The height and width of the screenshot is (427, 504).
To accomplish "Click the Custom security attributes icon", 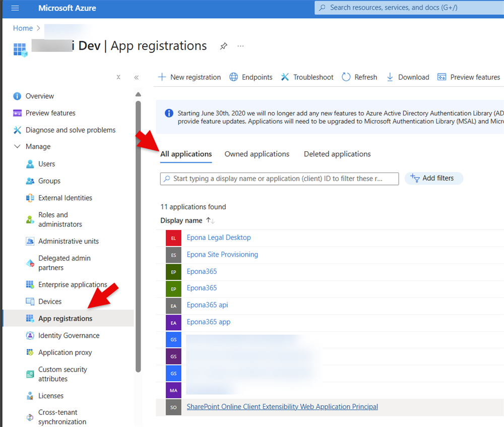I will click(30, 374).
